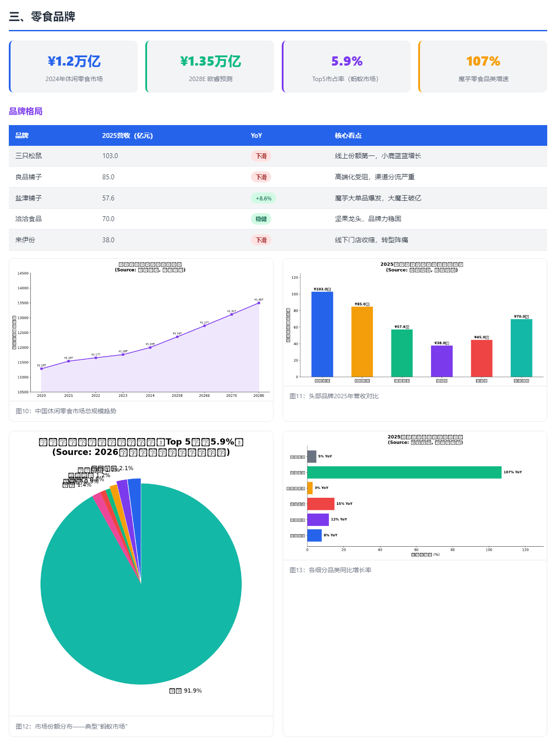Click the 图12：市场份额分布 caption
Screen dimensions: 560x744
point(72,726)
